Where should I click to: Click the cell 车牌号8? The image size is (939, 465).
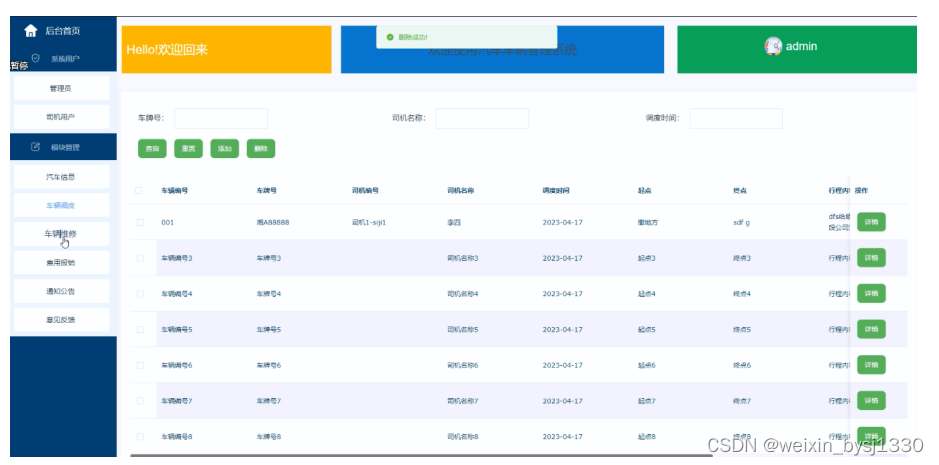pos(269,436)
